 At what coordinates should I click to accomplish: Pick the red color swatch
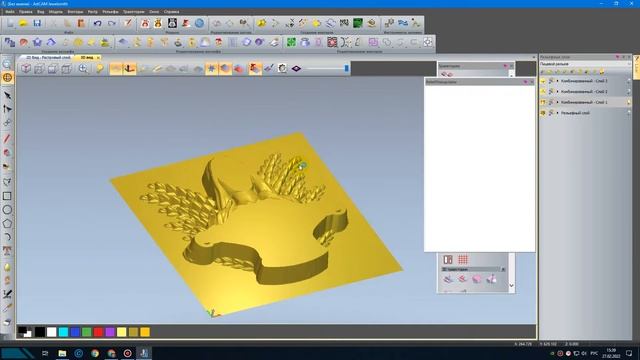point(98,332)
